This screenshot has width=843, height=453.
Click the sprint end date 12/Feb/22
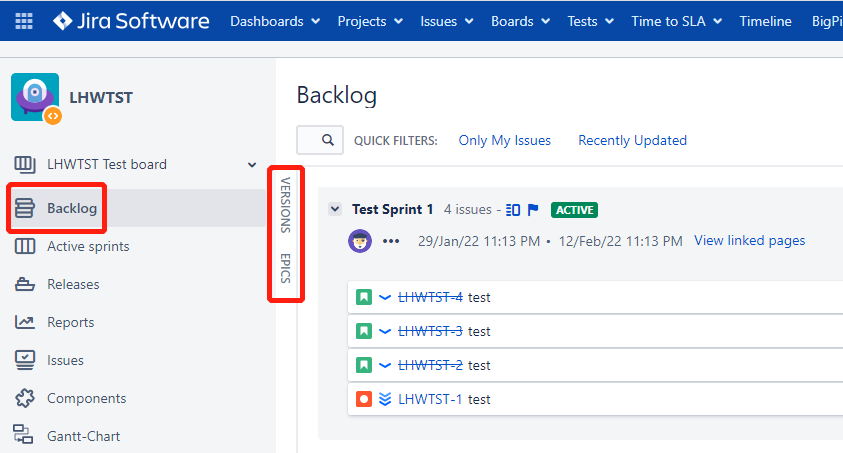click(620, 241)
